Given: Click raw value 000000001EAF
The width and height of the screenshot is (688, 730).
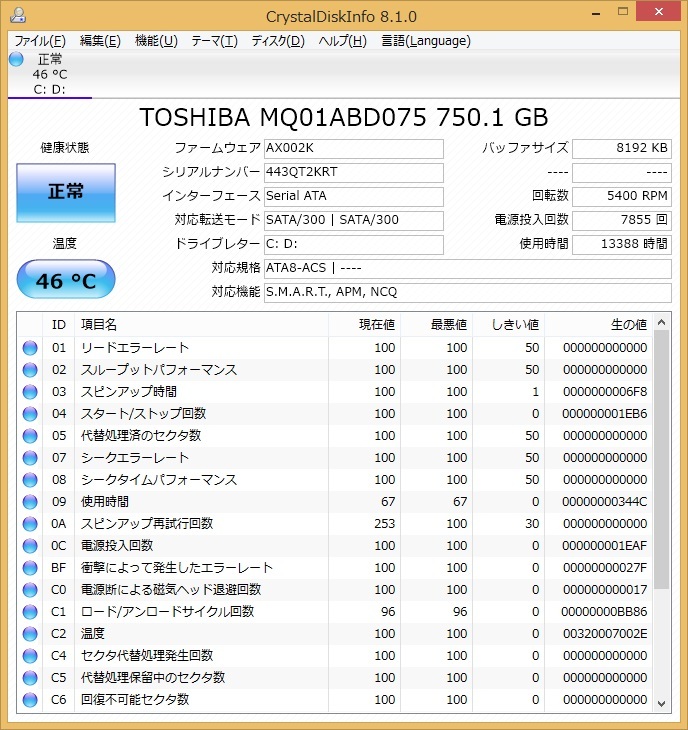Looking at the screenshot, I should (x=604, y=546).
